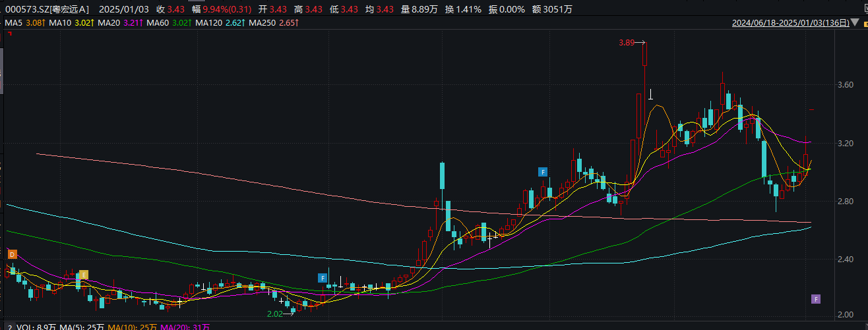Click the purple F marker at bottom right
Screen dimensions: 868x330
point(816,300)
